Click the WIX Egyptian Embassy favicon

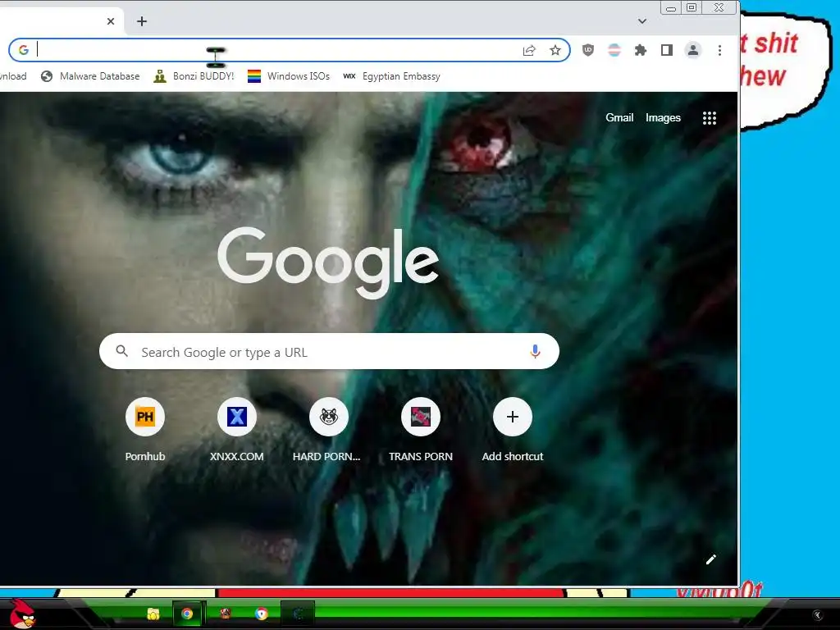[x=349, y=76]
